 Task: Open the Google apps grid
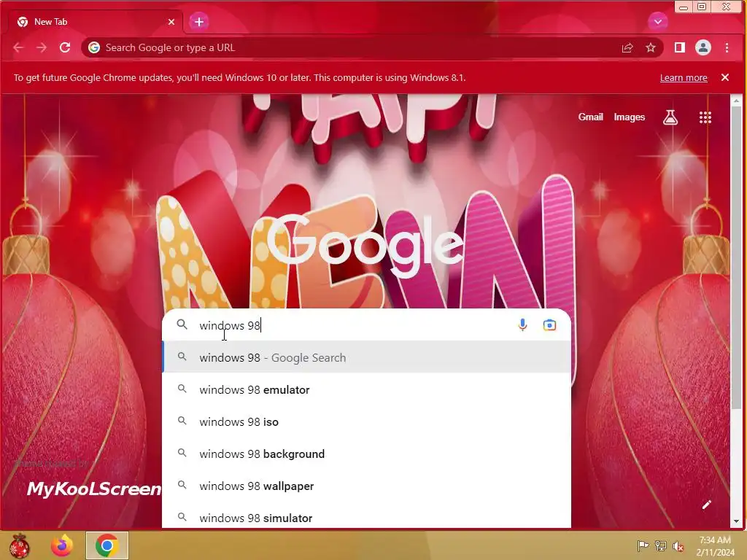(x=705, y=117)
